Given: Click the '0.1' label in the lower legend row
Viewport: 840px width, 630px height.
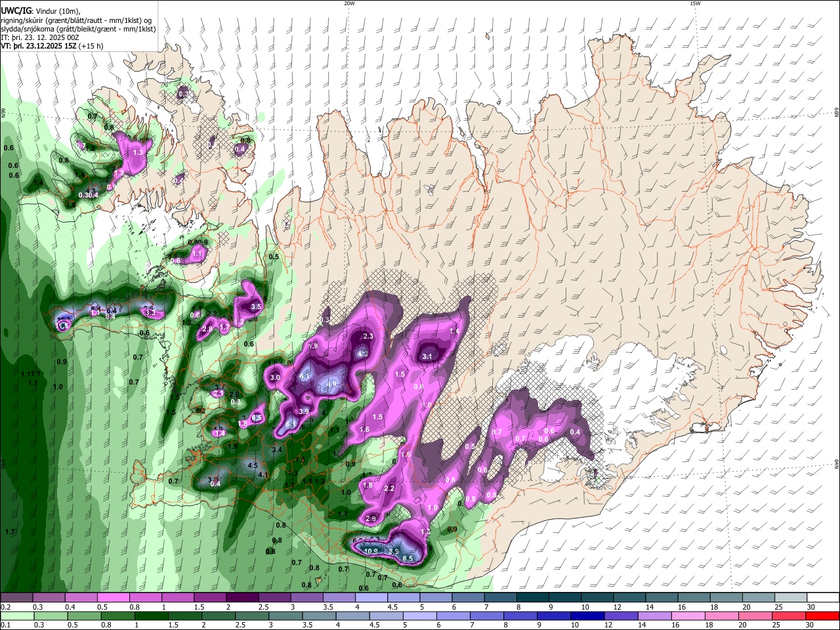Looking at the screenshot, I should tap(6, 625).
